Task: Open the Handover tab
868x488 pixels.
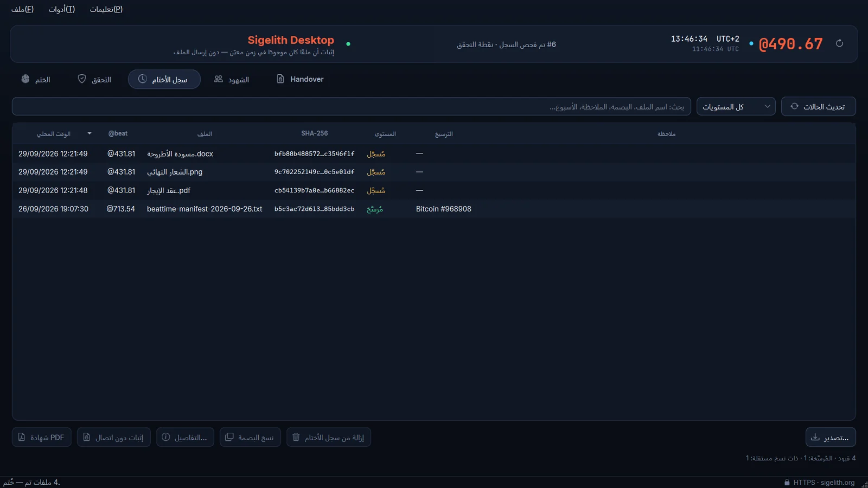Action: (x=300, y=79)
